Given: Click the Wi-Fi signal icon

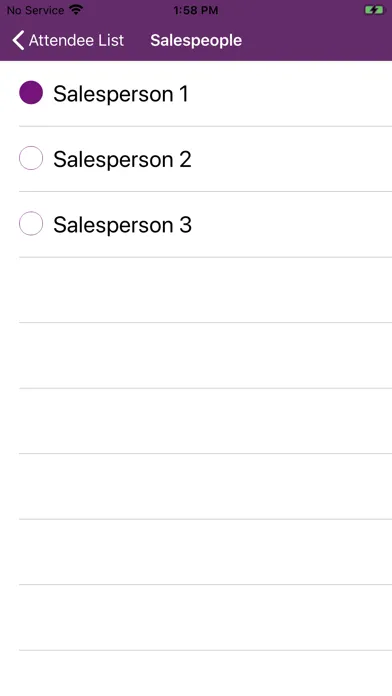Looking at the screenshot, I should [x=76, y=10].
